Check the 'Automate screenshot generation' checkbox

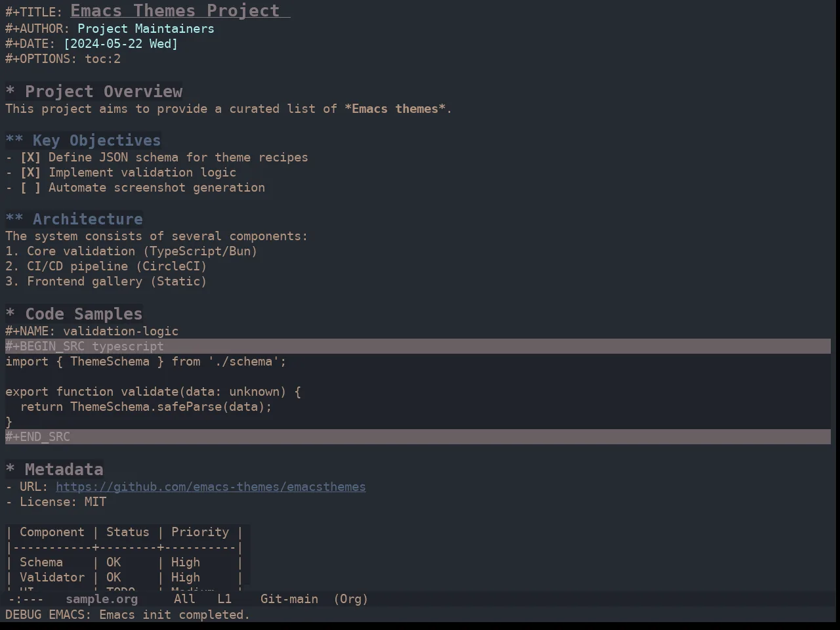[x=30, y=188]
